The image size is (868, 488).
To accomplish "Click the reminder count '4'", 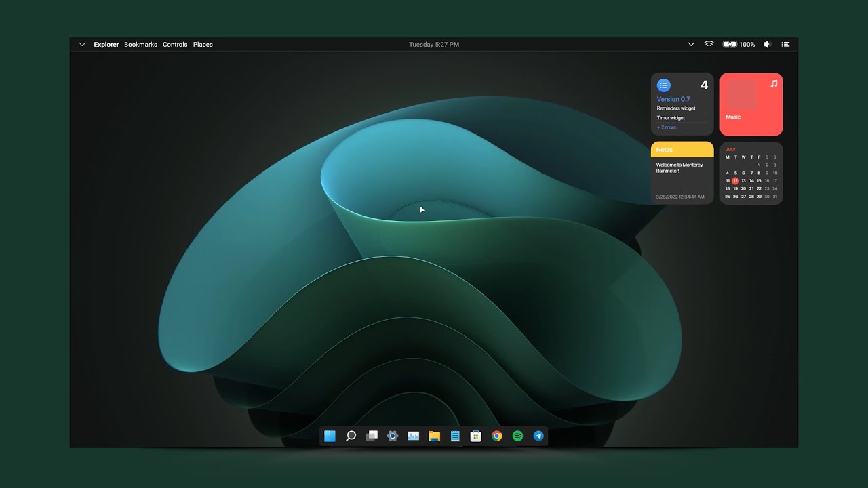I will click(704, 85).
